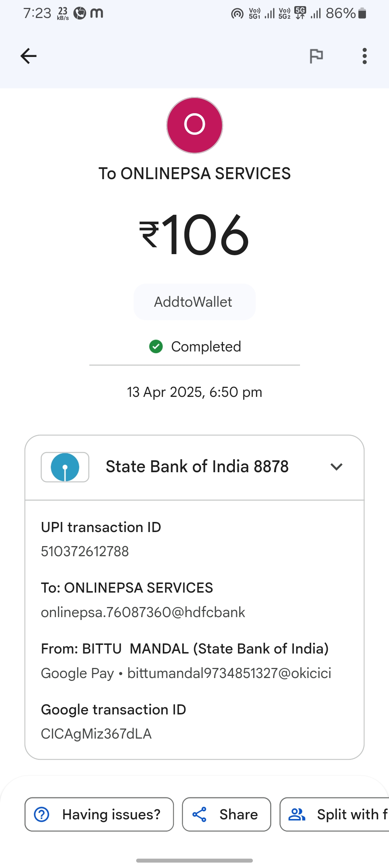Open the three-dot overflow menu
The height and width of the screenshot is (868, 389).
click(x=365, y=56)
